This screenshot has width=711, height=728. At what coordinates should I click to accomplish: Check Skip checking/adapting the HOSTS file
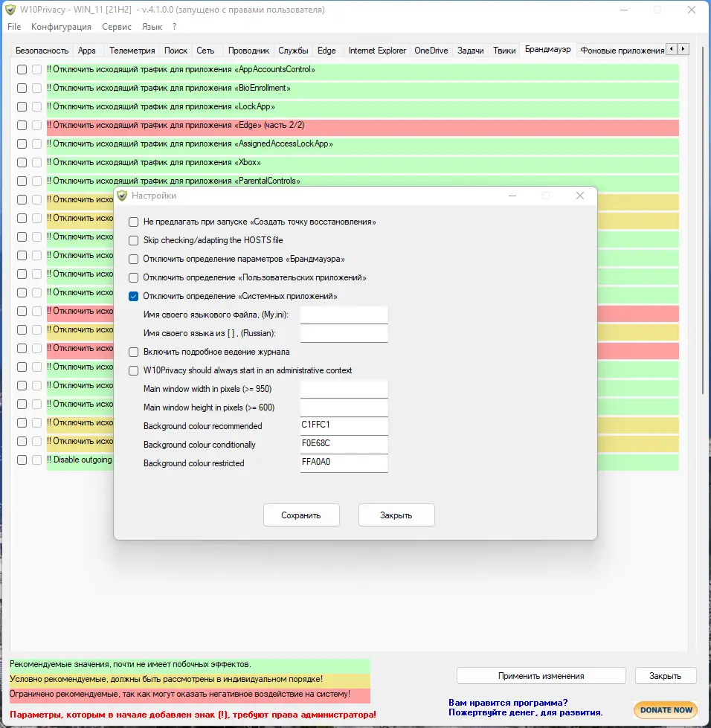pos(134,240)
